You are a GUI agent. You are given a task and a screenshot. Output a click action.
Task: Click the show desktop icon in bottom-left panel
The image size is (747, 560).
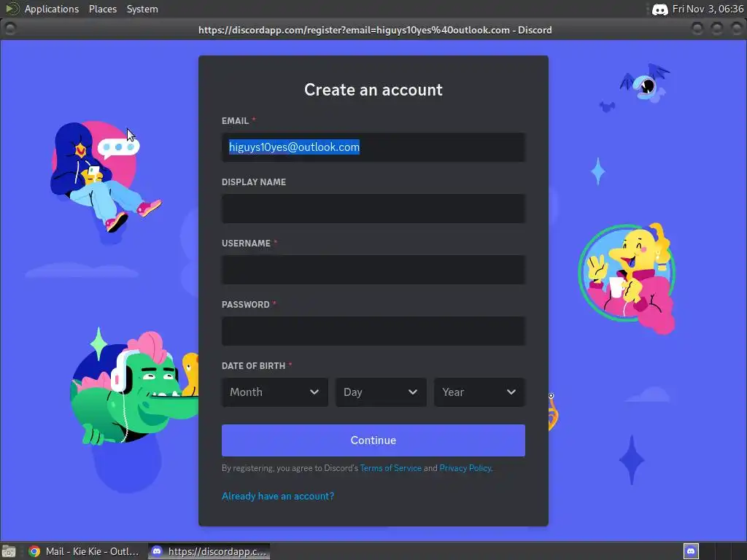click(x=9, y=551)
